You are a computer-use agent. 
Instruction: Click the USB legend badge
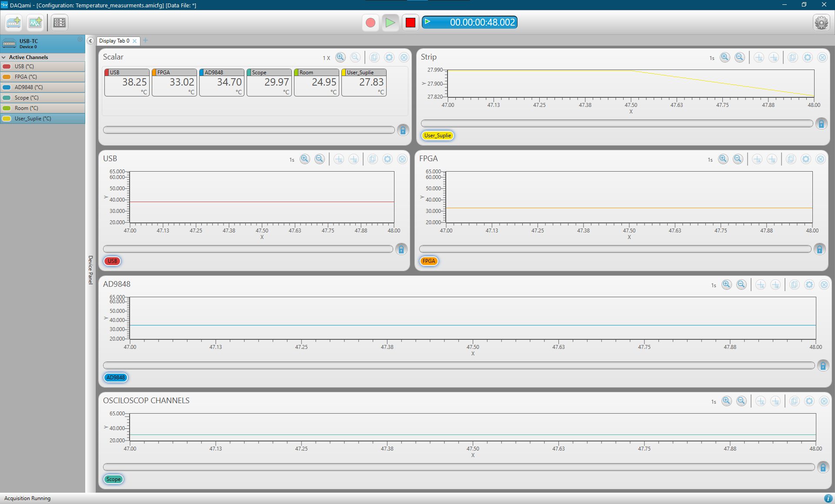(112, 261)
